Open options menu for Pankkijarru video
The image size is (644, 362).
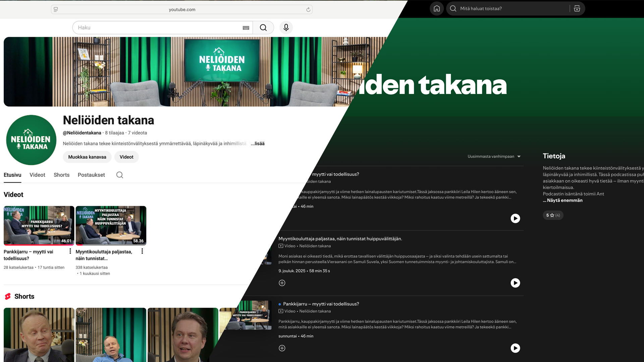[70, 251]
